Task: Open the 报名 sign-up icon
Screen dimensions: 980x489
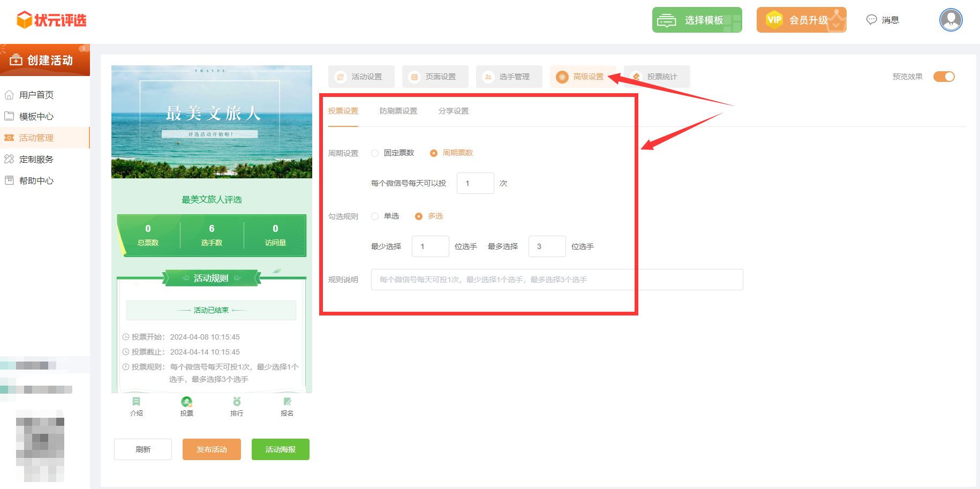Action: (287, 402)
